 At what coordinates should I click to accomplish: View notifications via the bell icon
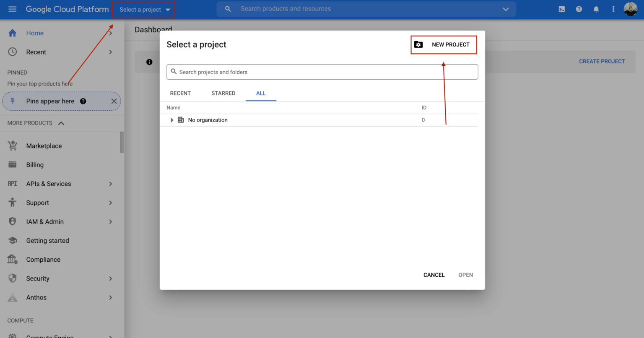(x=596, y=9)
